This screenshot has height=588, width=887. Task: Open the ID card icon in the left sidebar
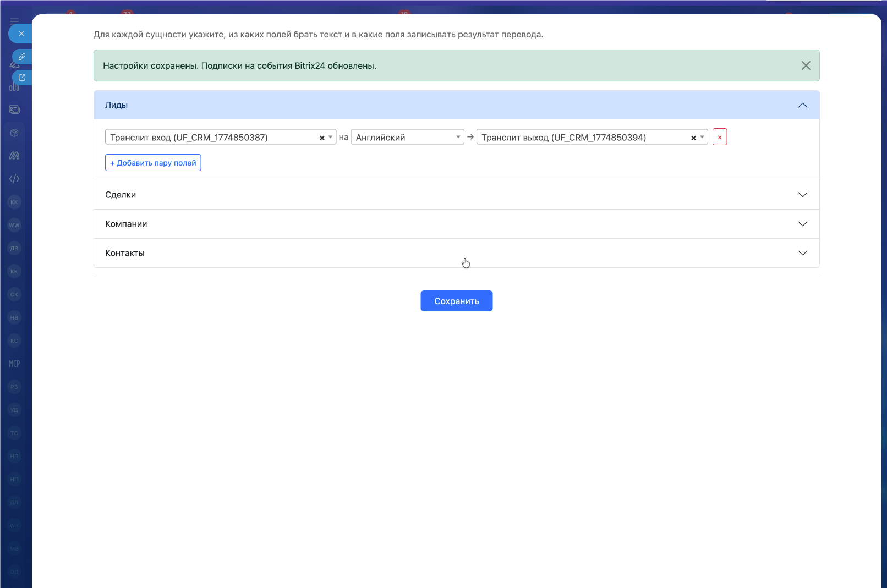click(x=14, y=109)
